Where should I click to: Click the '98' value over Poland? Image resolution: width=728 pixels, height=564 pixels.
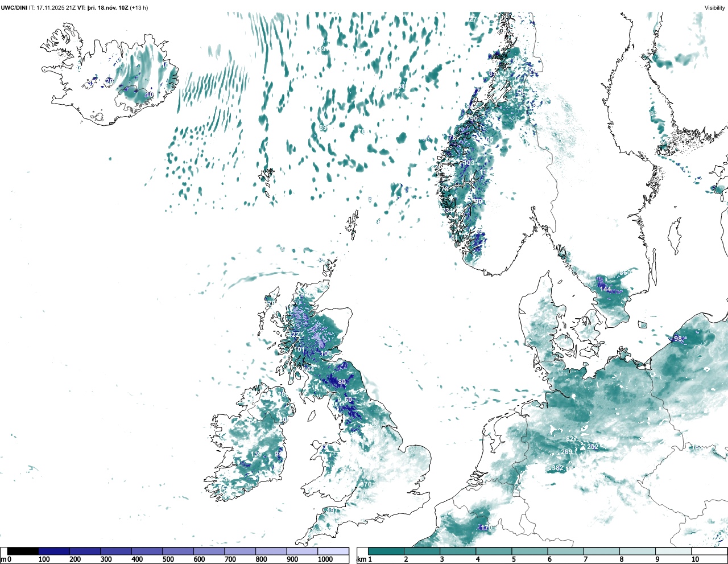click(677, 339)
